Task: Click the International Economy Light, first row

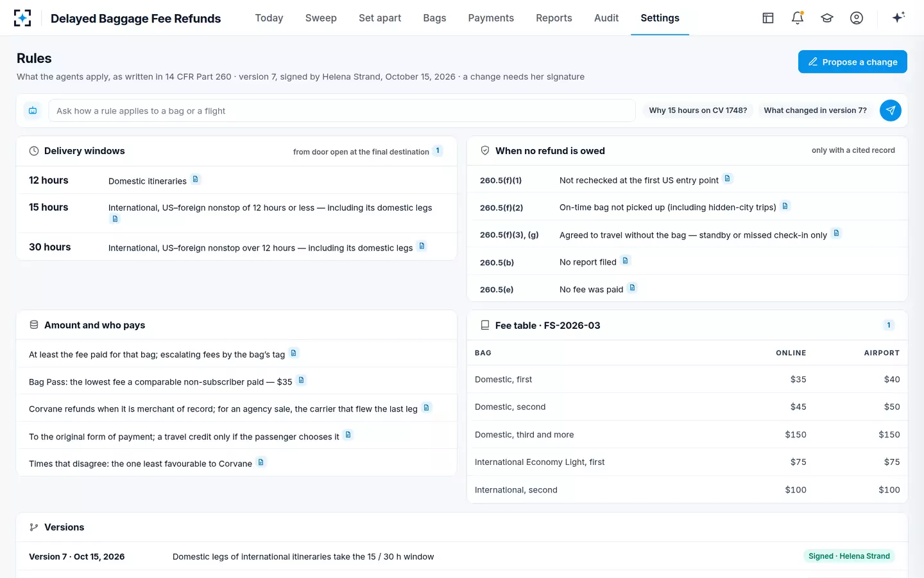Action: click(687, 462)
